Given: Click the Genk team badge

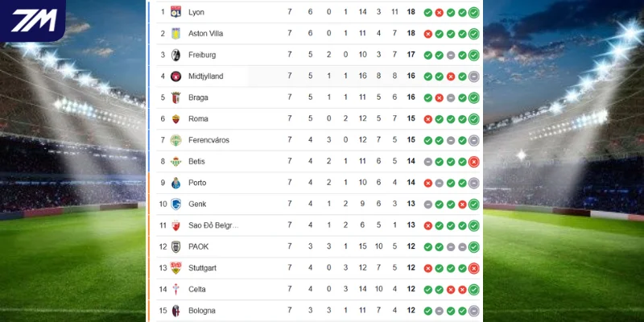Looking at the screenshot, I should point(175,204).
